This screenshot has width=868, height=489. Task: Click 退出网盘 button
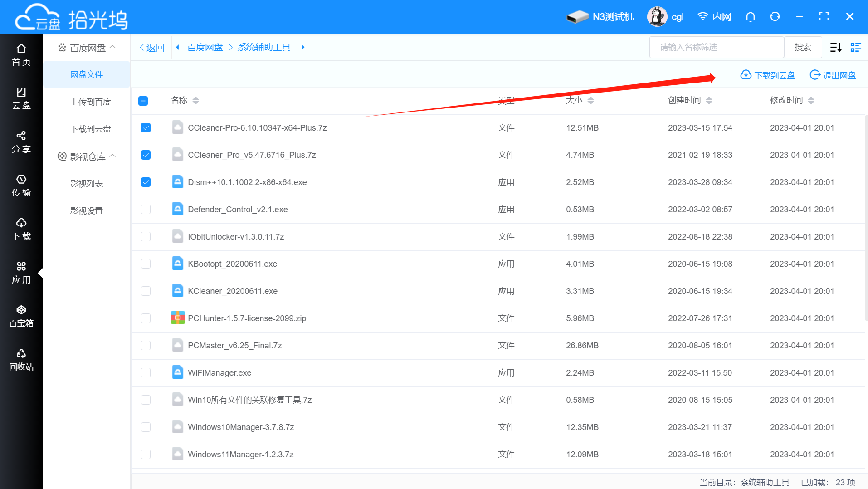click(833, 75)
